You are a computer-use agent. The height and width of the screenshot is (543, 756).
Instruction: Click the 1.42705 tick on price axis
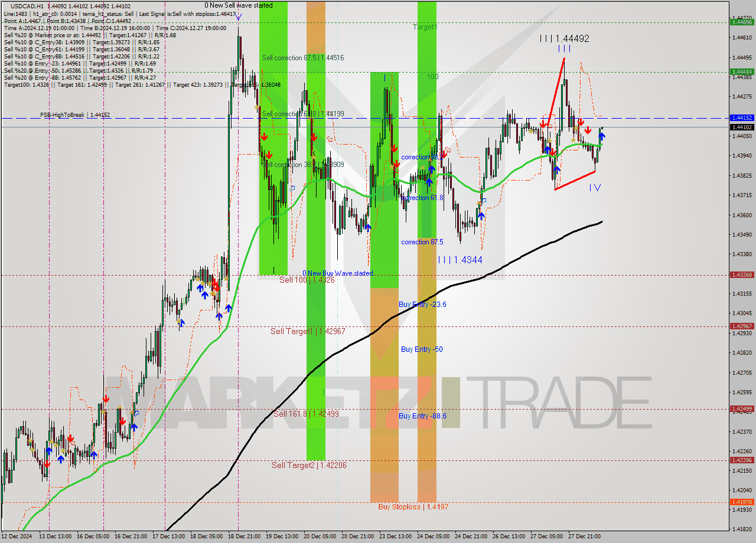(x=741, y=372)
